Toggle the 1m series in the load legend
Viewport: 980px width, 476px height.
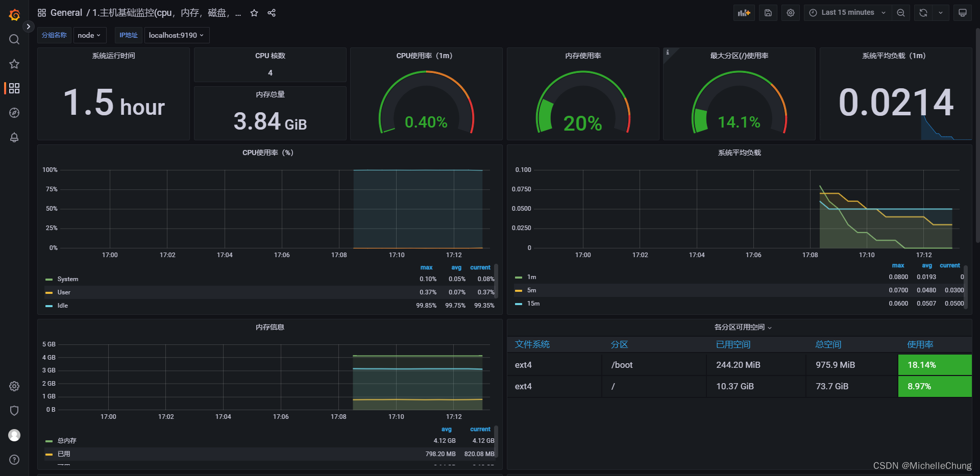coord(531,277)
